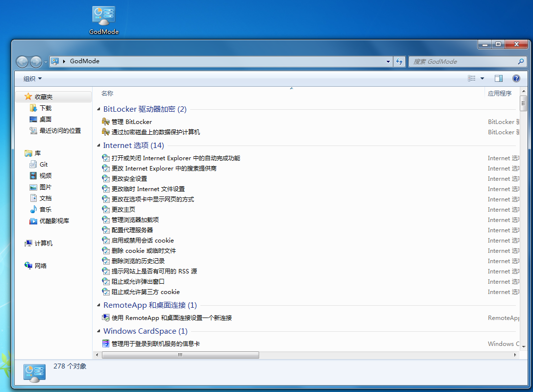Click icon next to 更改安全设置
The width and height of the screenshot is (533, 392).
click(x=106, y=178)
